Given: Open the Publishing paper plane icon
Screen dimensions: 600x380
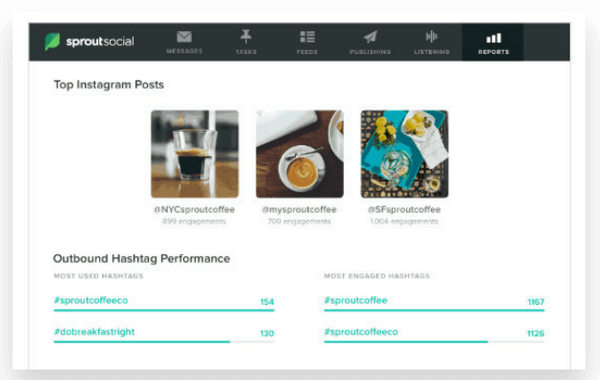Looking at the screenshot, I should click(x=370, y=37).
